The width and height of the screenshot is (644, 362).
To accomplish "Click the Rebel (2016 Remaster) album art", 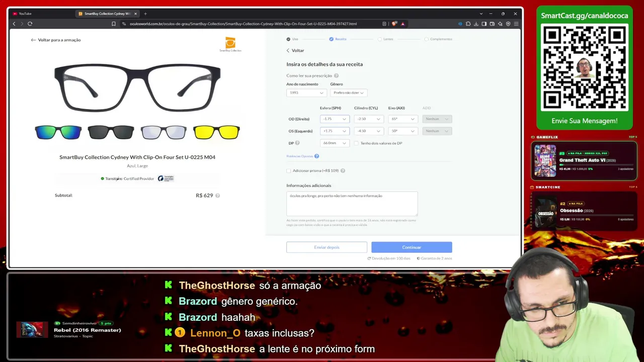I will [32, 330].
